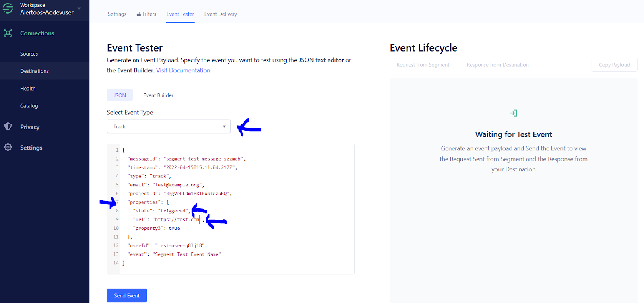Open the Select Event Type dropdown
The image size is (644, 303).
tap(168, 126)
